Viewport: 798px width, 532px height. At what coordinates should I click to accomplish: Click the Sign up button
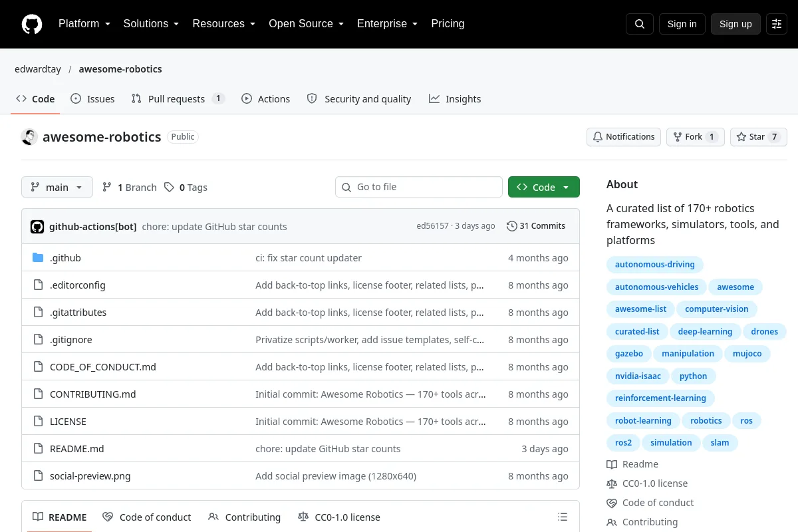click(735, 24)
